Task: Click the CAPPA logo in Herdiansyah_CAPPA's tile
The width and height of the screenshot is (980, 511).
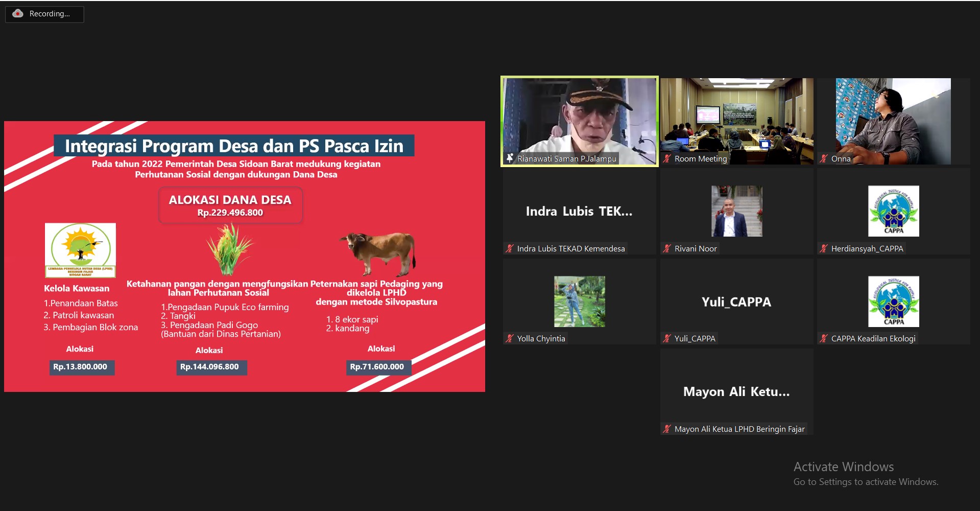Action: pyautogui.click(x=893, y=211)
